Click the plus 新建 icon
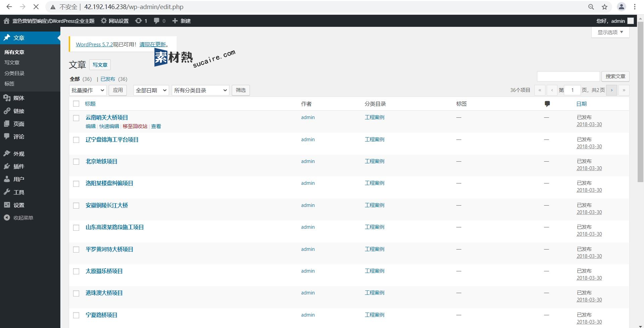The image size is (644, 328). [x=181, y=21]
